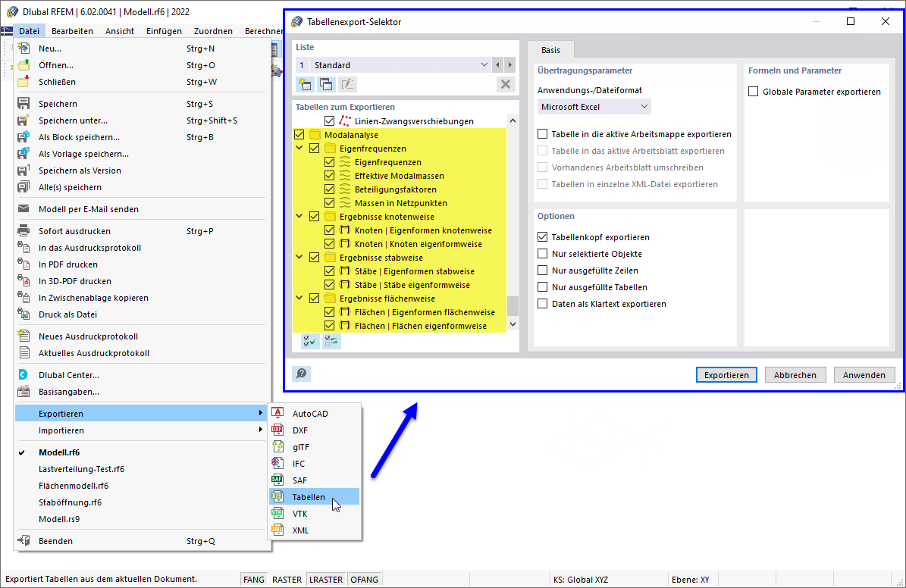Open the Importieren submenu

coord(140,430)
